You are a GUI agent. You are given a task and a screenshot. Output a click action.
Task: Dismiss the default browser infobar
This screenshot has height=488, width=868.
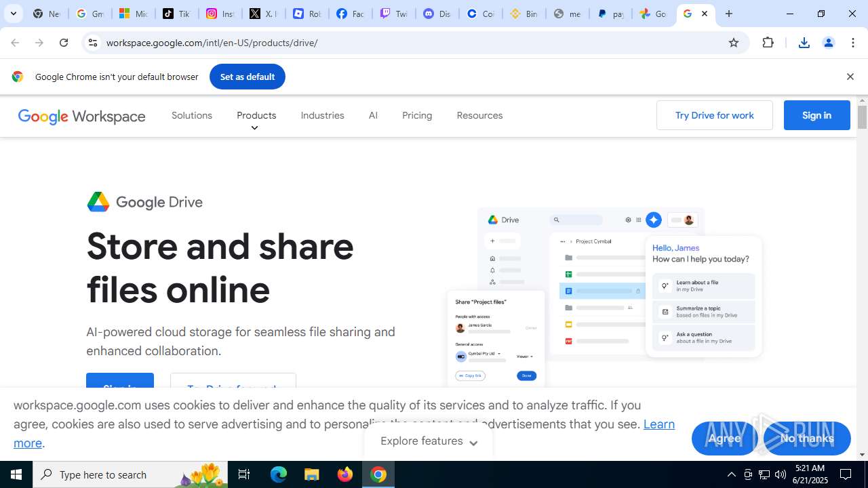pos(850,77)
